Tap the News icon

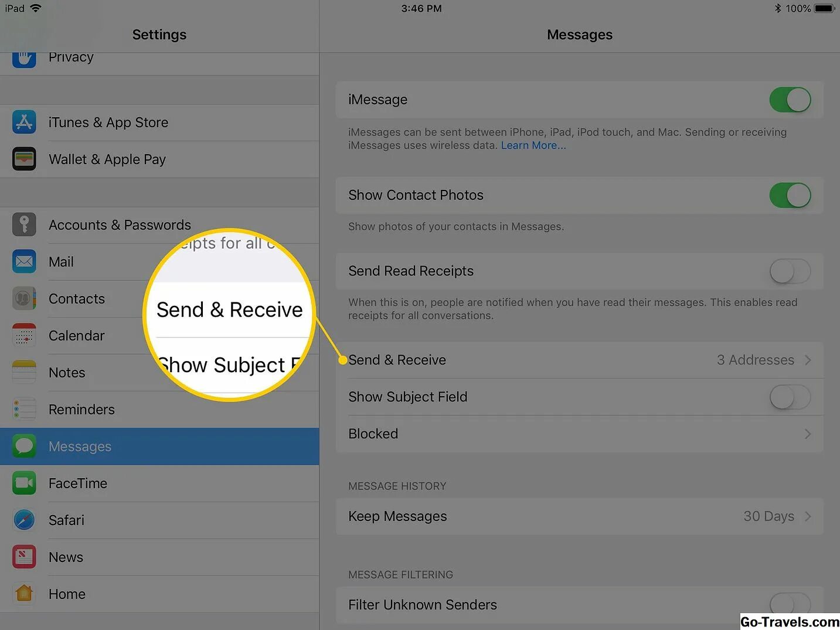point(24,557)
